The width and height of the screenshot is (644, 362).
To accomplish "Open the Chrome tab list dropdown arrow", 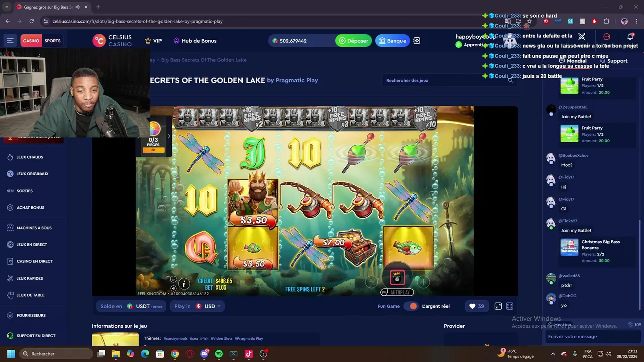I will [x=7, y=7].
